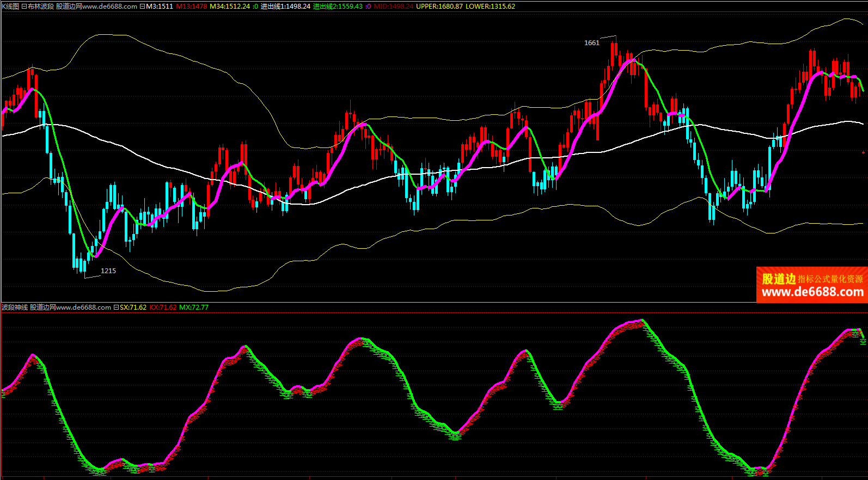This screenshot has width=868, height=480.
Task: Click the yellow M34:1512.24 value
Action: coord(230,7)
